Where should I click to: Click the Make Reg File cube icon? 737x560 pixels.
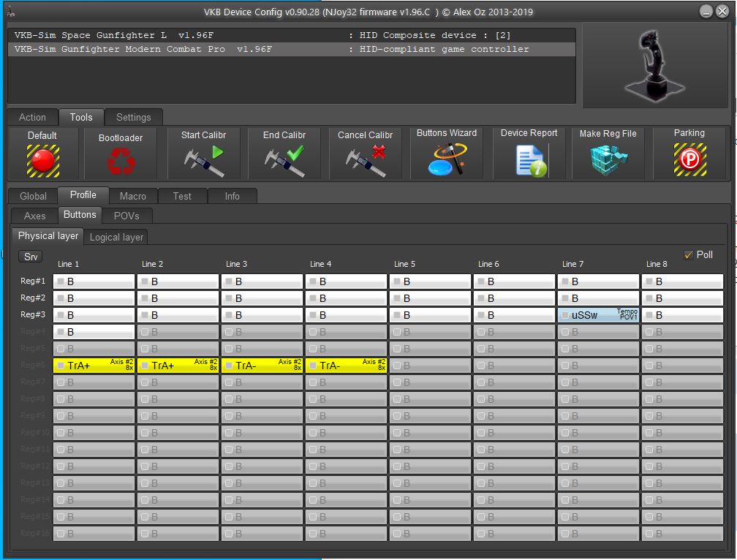(608, 159)
